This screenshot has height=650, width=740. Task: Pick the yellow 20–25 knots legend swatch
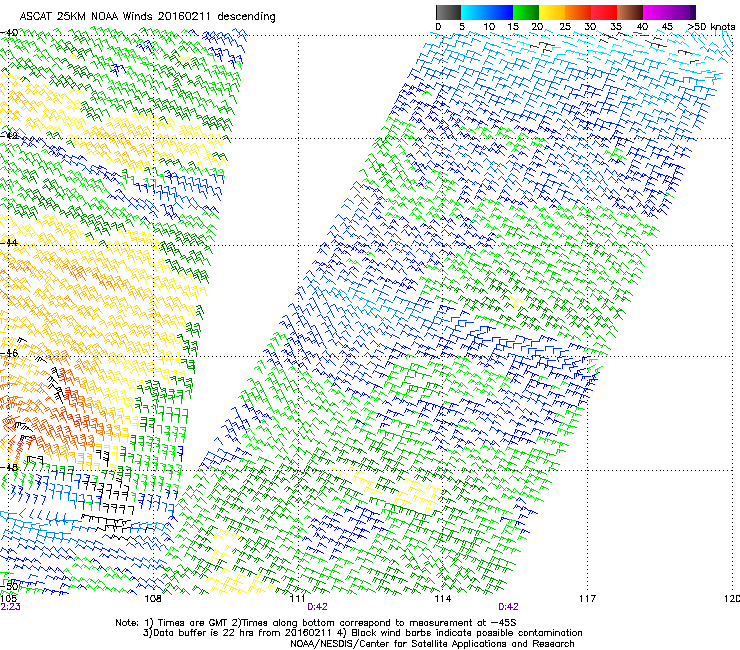click(552, 12)
